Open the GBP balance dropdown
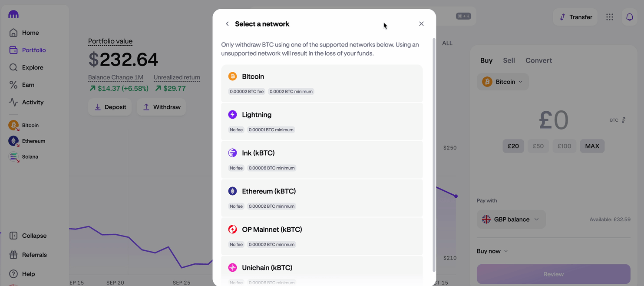644x286 pixels. coord(511,219)
